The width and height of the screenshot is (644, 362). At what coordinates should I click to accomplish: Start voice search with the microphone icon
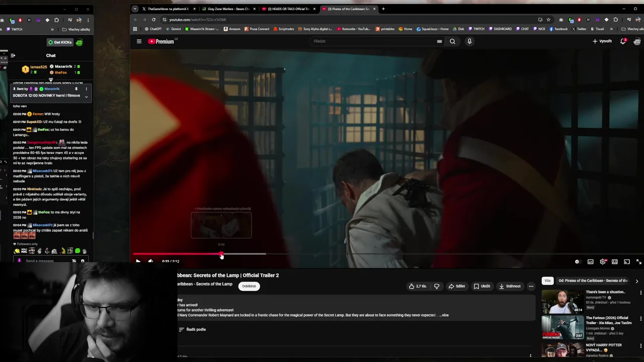(x=469, y=41)
